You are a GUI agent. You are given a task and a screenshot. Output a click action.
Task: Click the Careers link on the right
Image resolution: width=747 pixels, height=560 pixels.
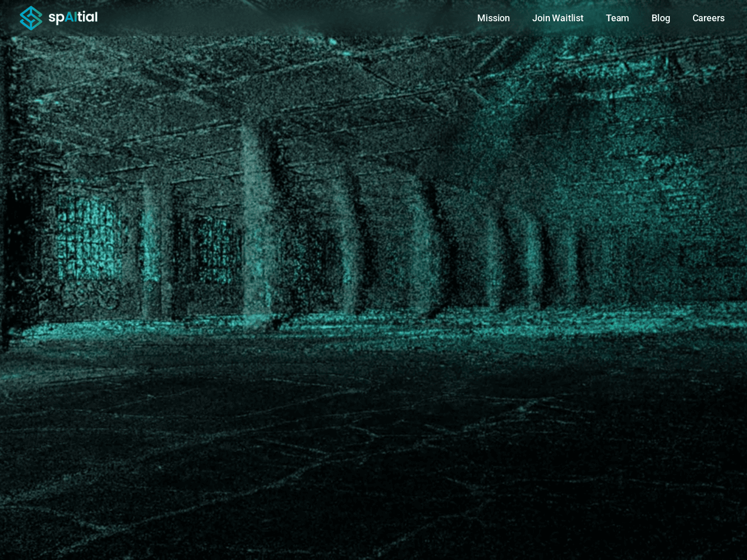pos(708,18)
